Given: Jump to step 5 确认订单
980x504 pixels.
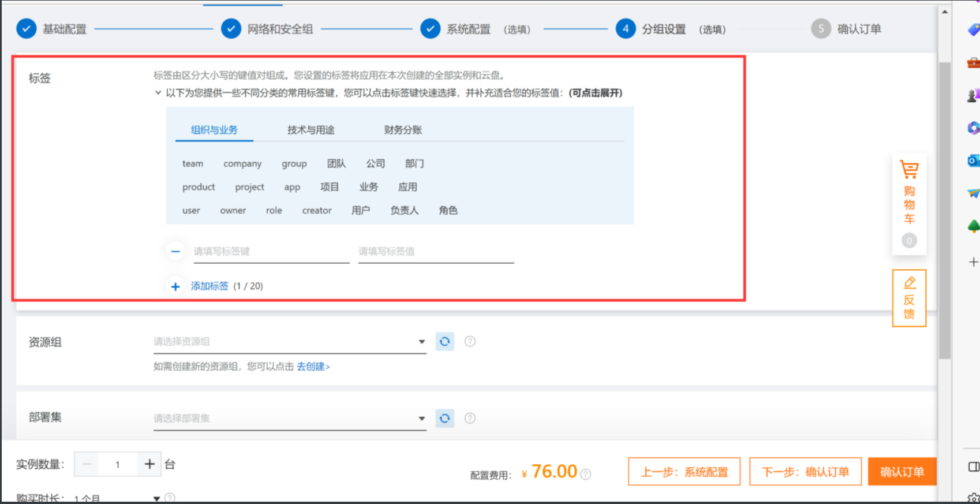Looking at the screenshot, I should (846, 29).
